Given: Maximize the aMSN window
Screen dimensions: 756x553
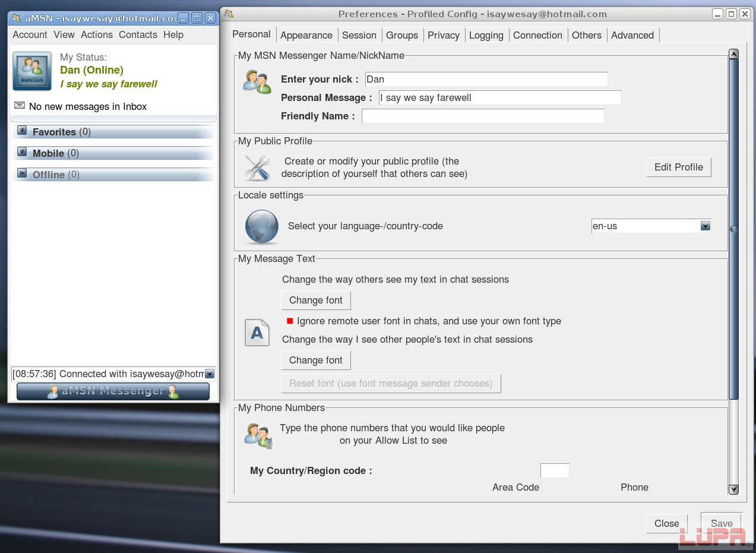Looking at the screenshot, I should [197, 18].
